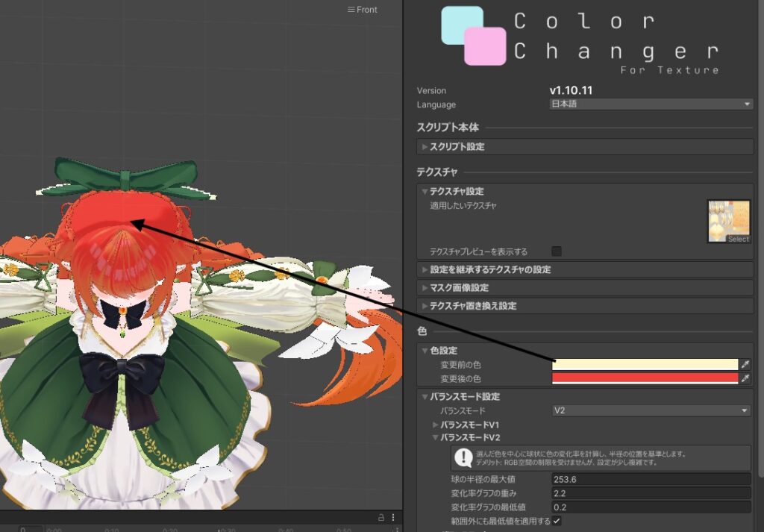This screenshot has height=532, width=764.
Task: Click the lock icon above the timeline
Action: [x=381, y=517]
